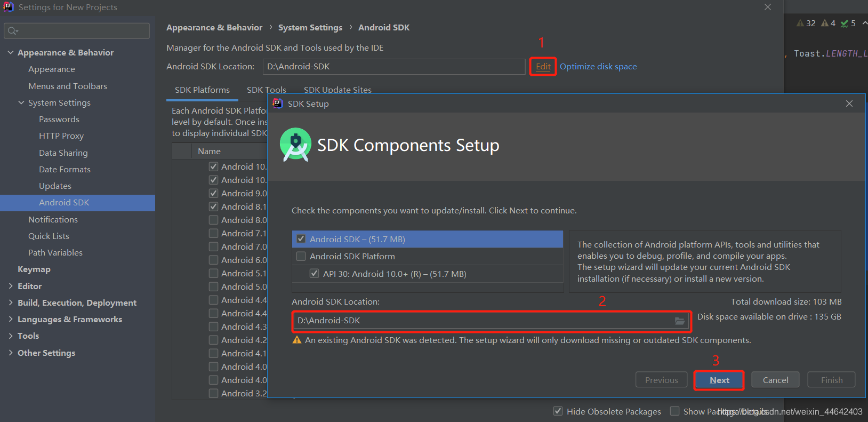Close the Settings for New Projects window
This screenshot has height=422, width=868.
coord(768,7)
